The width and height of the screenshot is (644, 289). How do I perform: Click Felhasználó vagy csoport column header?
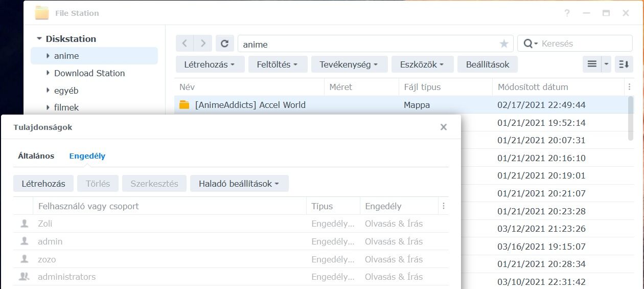[x=169, y=206]
